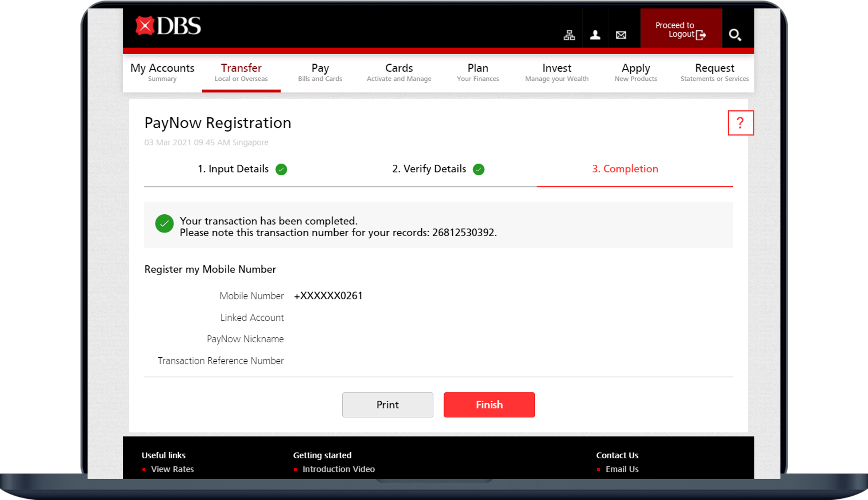Viewport: 868px width, 500px height.
Task: Open Email Us footer link
Action: [622, 469]
